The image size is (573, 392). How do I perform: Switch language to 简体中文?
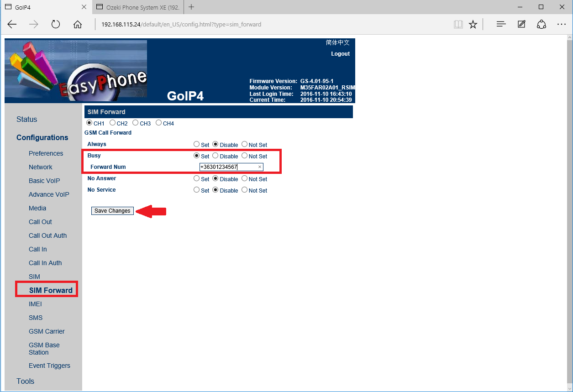338,42
